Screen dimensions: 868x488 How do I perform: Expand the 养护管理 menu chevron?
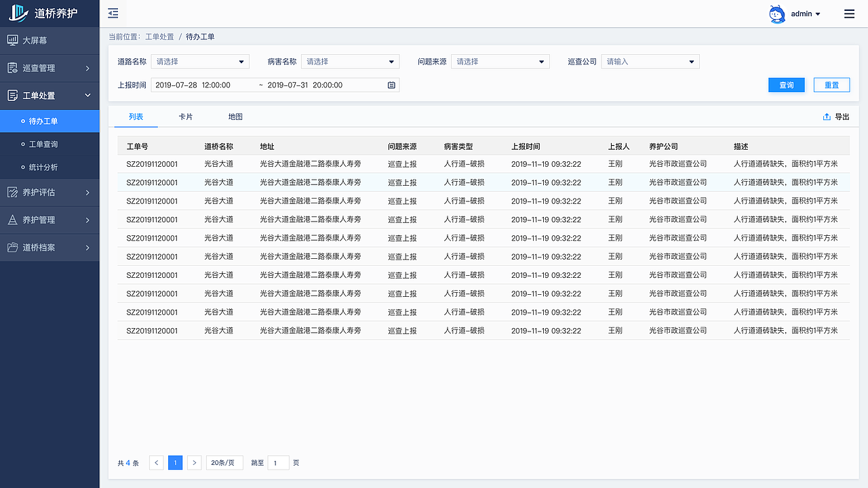click(x=87, y=220)
